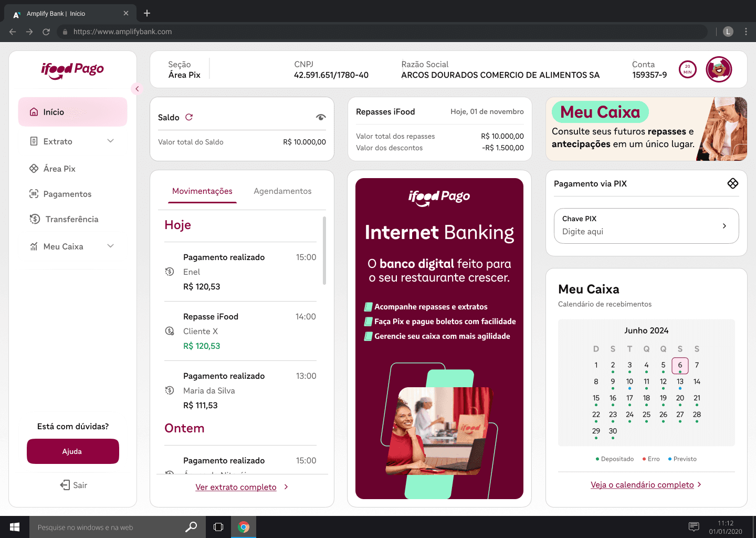
Task: Open the Windows Start menu
Action: [15, 527]
